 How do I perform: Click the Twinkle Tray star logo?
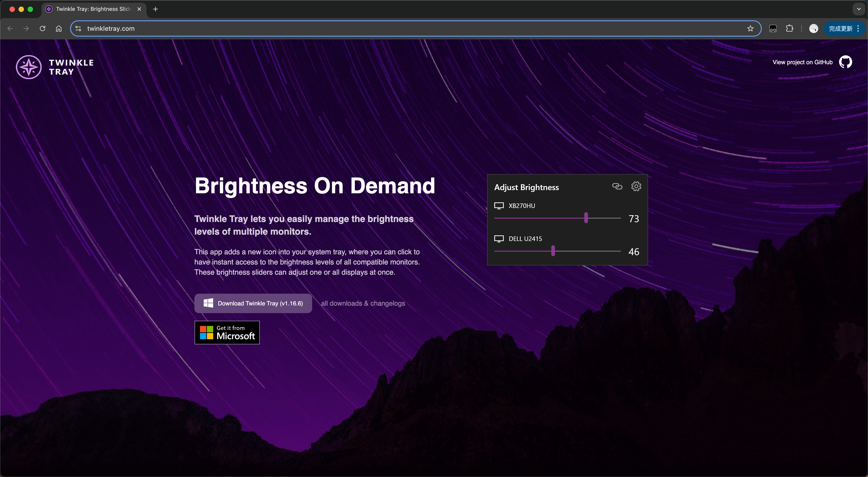click(x=29, y=67)
